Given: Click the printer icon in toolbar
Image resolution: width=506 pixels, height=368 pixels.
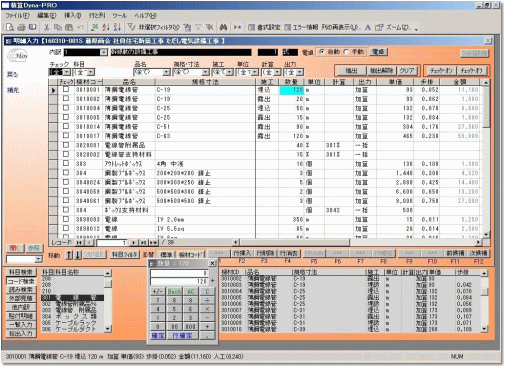Looking at the screenshot, I should (21, 27).
